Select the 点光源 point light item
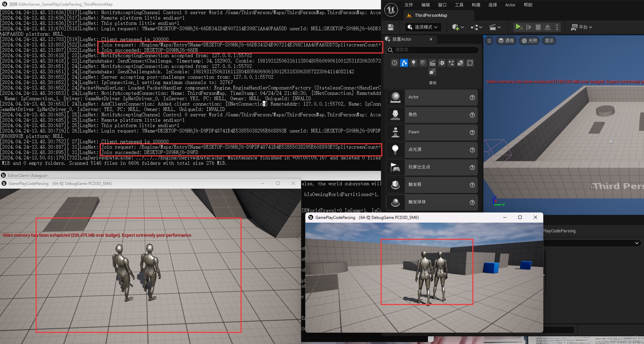This screenshot has width=644, height=344. [432, 150]
